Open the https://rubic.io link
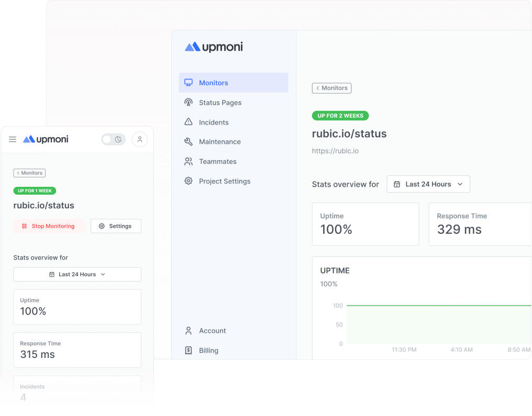Viewport: 532px width, 416px height. click(x=335, y=151)
